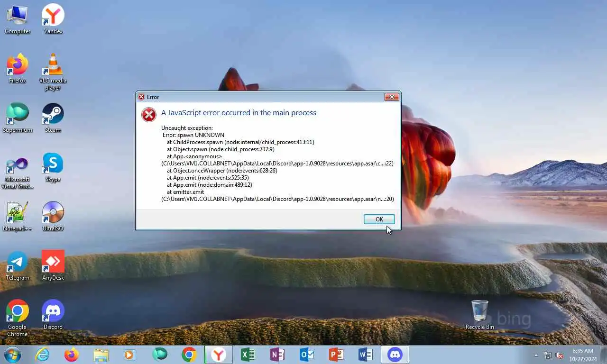
Task: Open Supermium from the taskbar
Action: [160, 355]
